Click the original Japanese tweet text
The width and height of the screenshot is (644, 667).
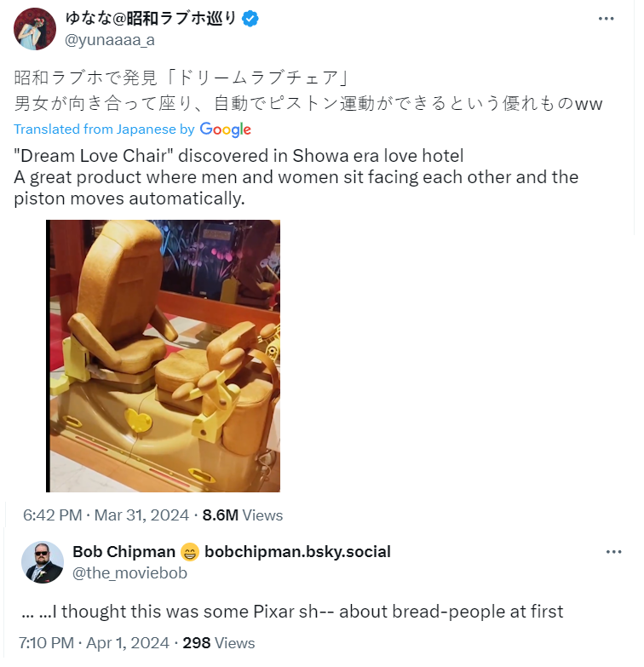[x=308, y=90]
